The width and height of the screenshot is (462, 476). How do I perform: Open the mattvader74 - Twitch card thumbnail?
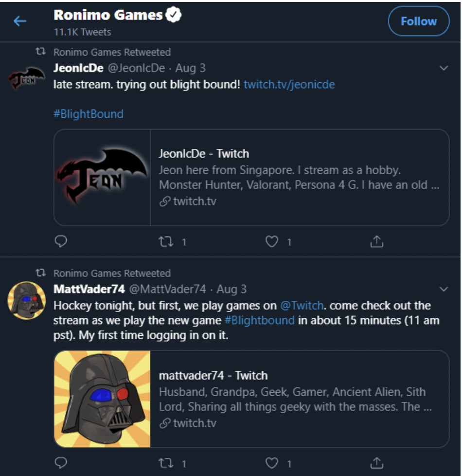102,399
